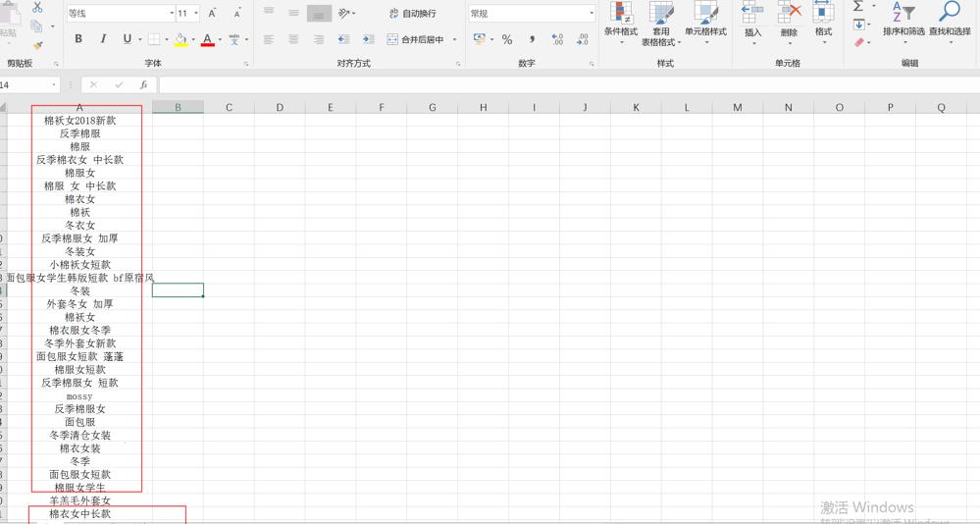Expand borders dropdown arrow
The image size is (980, 524).
click(x=167, y=39)
